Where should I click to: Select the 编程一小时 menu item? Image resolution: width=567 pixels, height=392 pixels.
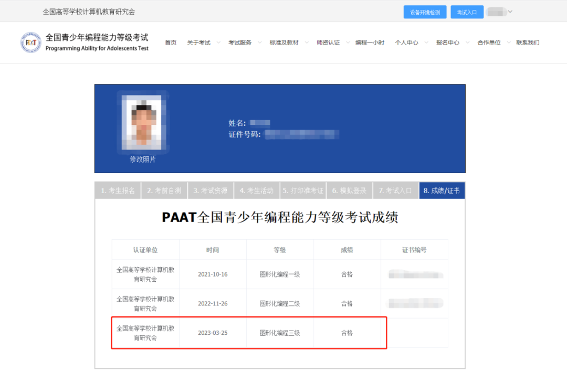coord(369,43)
